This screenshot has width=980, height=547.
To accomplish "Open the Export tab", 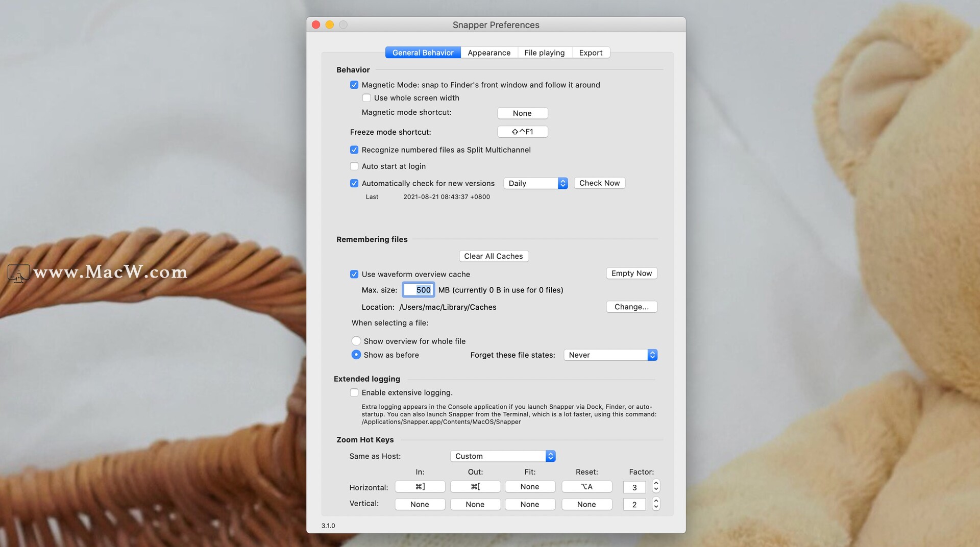I will click(591, 53).
